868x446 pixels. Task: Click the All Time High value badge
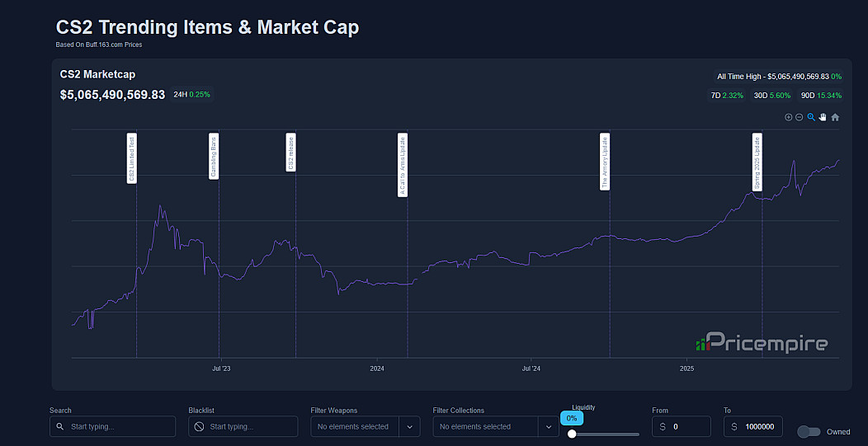[x=778, y=77]
